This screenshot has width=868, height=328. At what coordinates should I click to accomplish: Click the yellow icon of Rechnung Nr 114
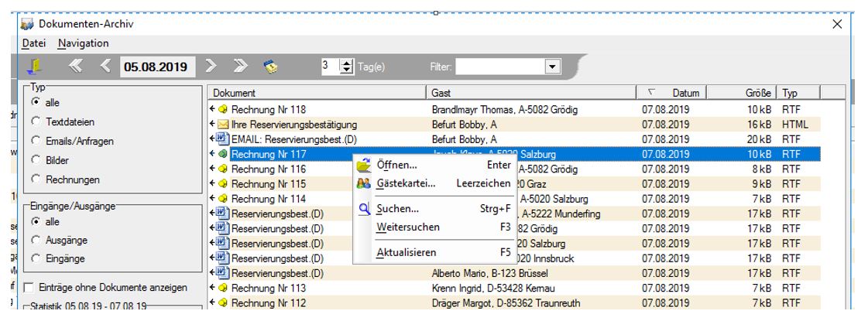[x=222, y=198]
